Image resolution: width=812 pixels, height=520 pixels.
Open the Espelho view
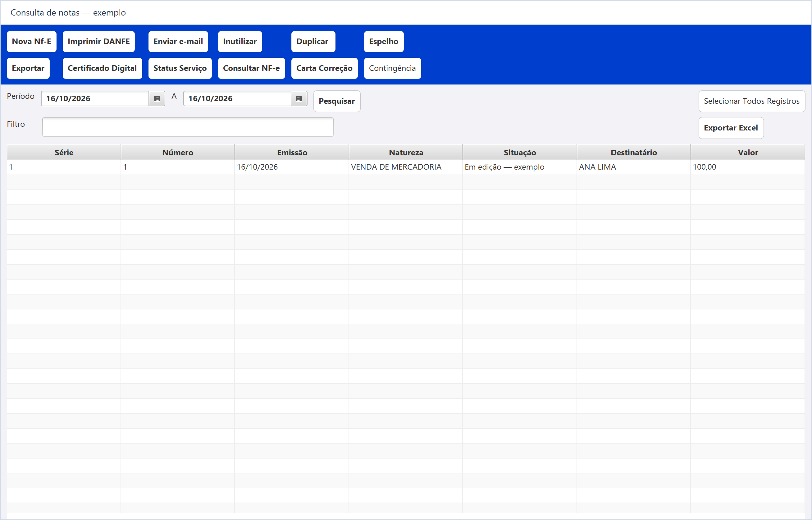coord(384,42)
